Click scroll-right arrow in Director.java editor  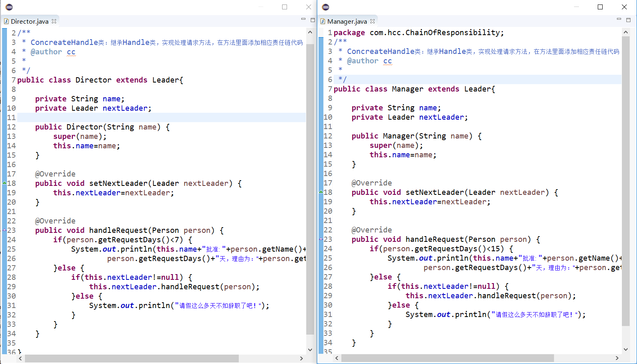point(301,358)
